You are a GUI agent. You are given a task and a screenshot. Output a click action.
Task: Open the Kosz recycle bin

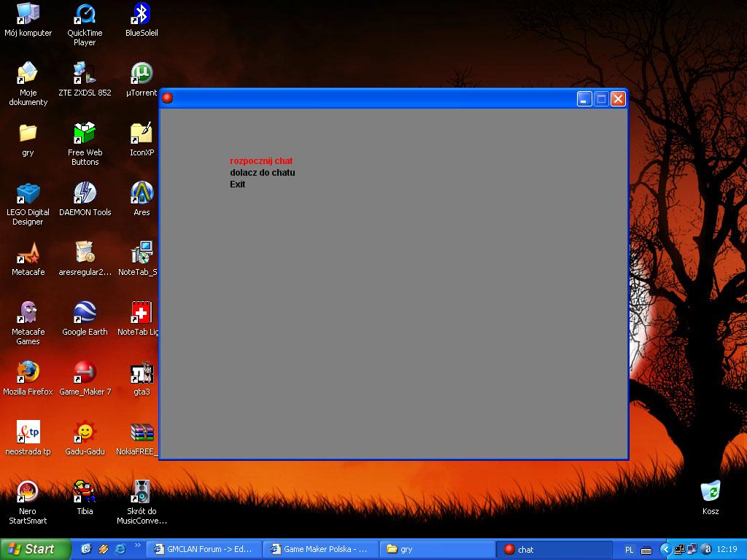[x=711, y=492]
